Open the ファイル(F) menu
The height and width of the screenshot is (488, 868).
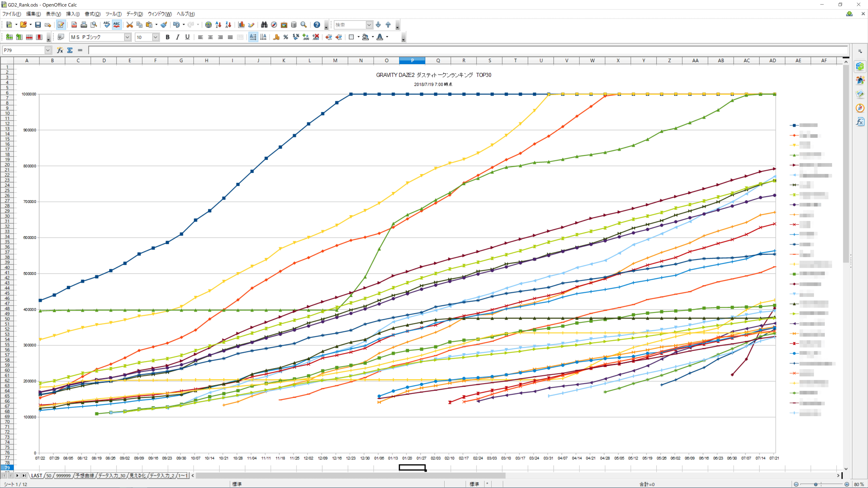click(12, 14)
